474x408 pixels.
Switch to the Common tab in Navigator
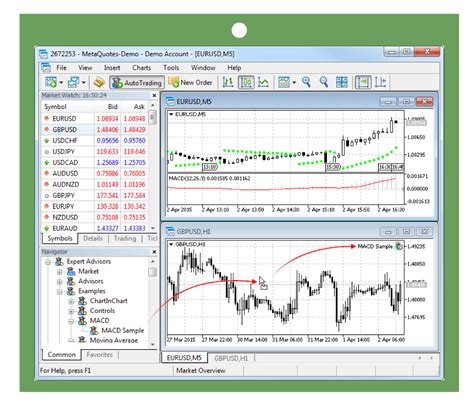[x=62, y=354]
